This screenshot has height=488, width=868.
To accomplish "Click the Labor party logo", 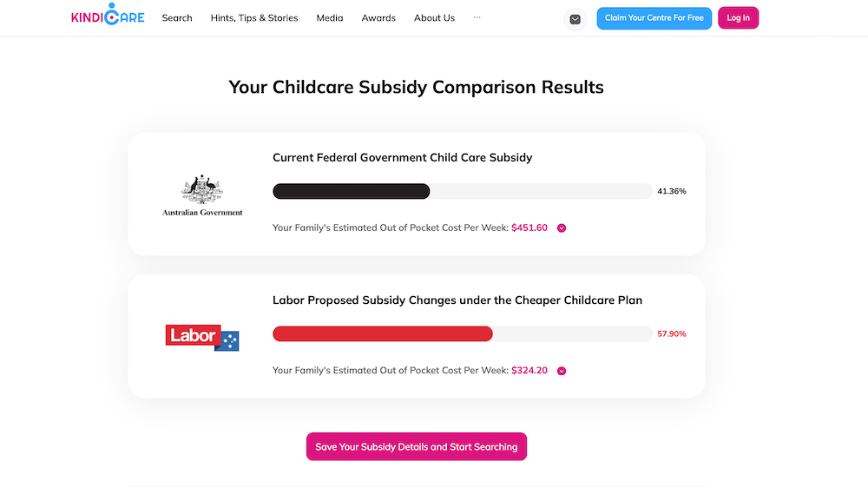I will click(x=202, y=337).
